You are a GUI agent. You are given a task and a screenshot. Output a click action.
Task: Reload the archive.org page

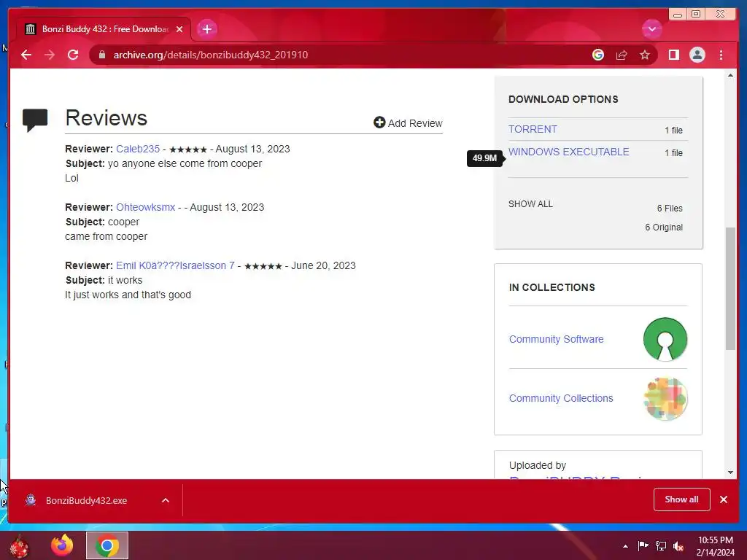click(x=73, y=55)
